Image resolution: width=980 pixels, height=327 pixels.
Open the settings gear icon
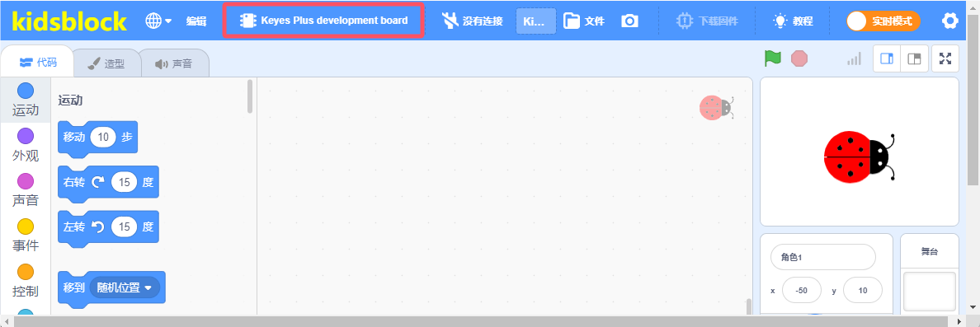coord(950,21)
